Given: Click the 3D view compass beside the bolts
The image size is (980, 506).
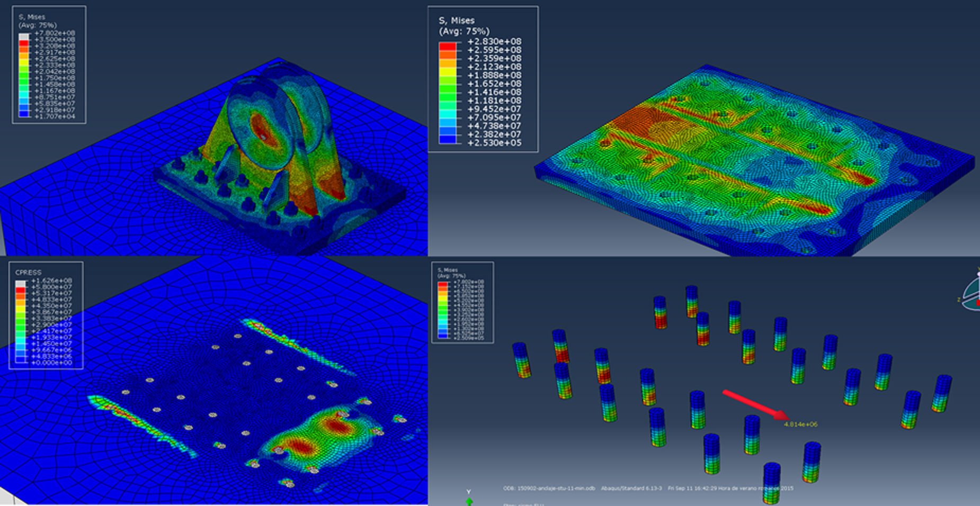Looking at the screenshot, I should pos(972,293).
